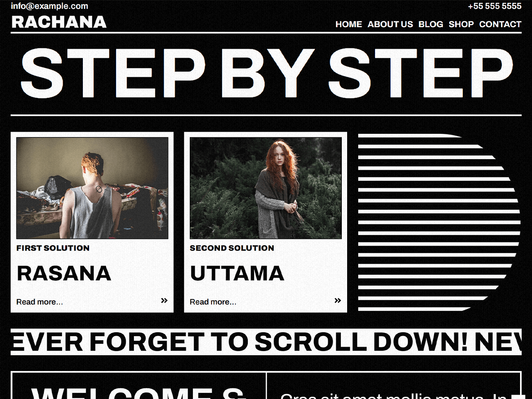This screenshot has height=399, width=532.
Task: Open Read more on the Uttama card
Action: point(213,302)
